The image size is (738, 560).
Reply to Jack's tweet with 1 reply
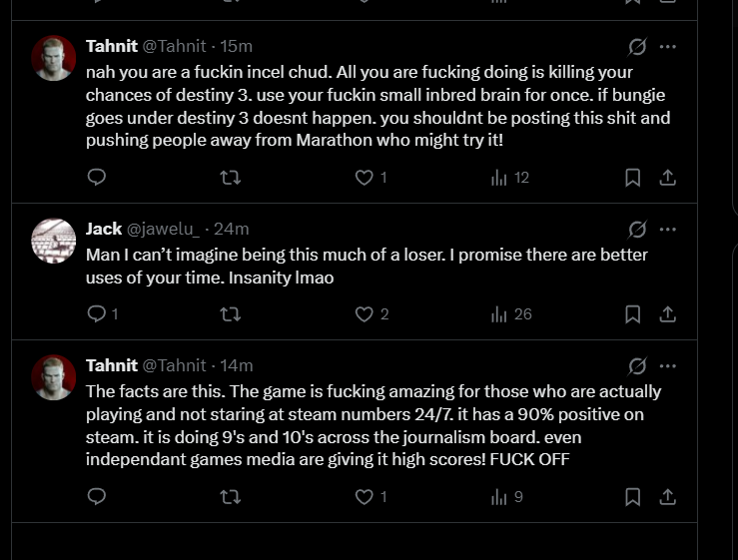pyautogui.click(x=97, y=314)
